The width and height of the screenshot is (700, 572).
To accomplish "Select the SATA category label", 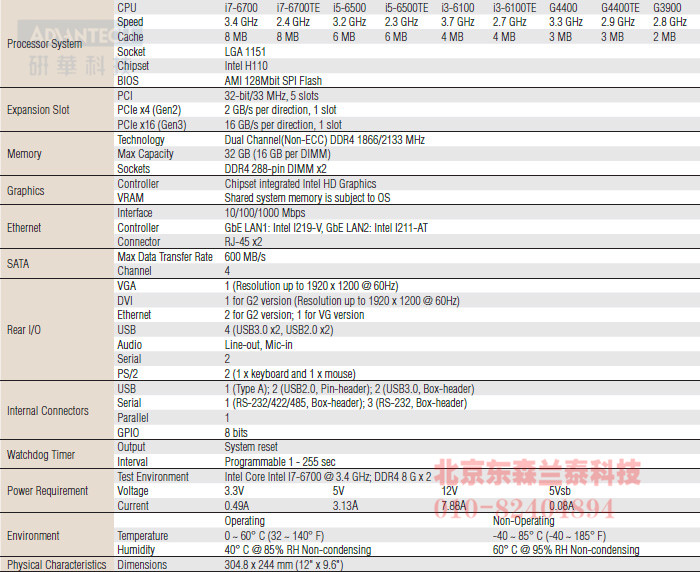I will pyautogui.click(x=18, y=264).
